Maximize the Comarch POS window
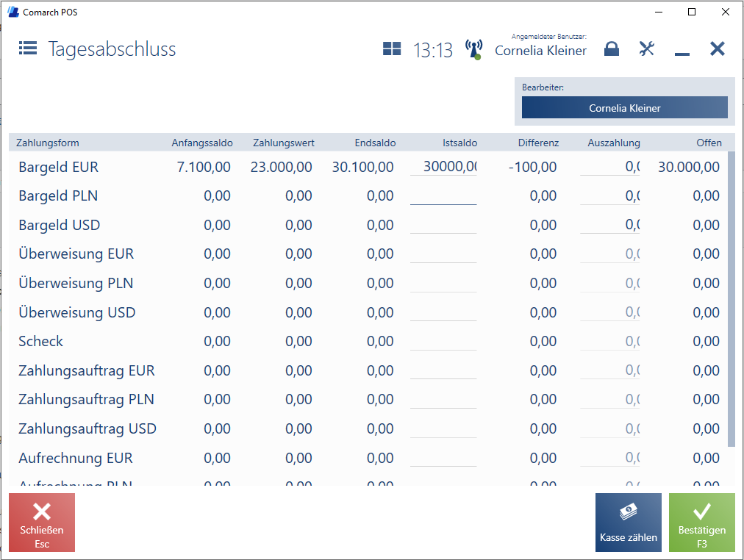 (x=692, y=12)
